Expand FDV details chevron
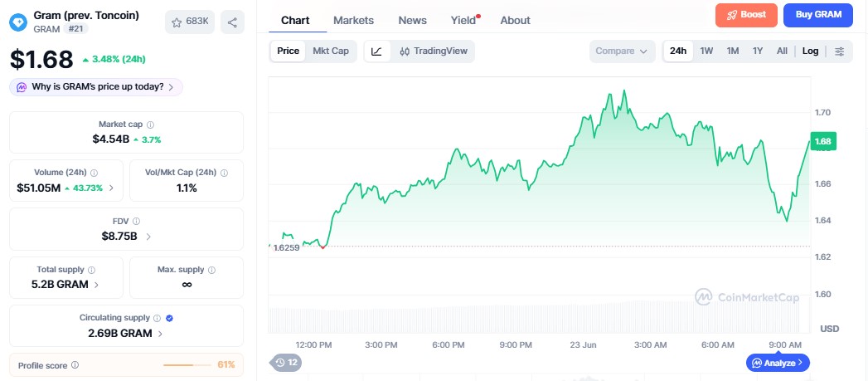The width and height of the screenshot is (868, 381). click(148, 237)
